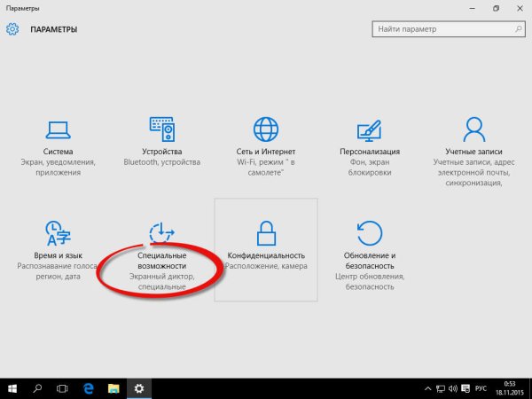Click the Учетные записи, адрес электронной почты description
This screenshot has width=532, height=399.
[x=474, y=172]
